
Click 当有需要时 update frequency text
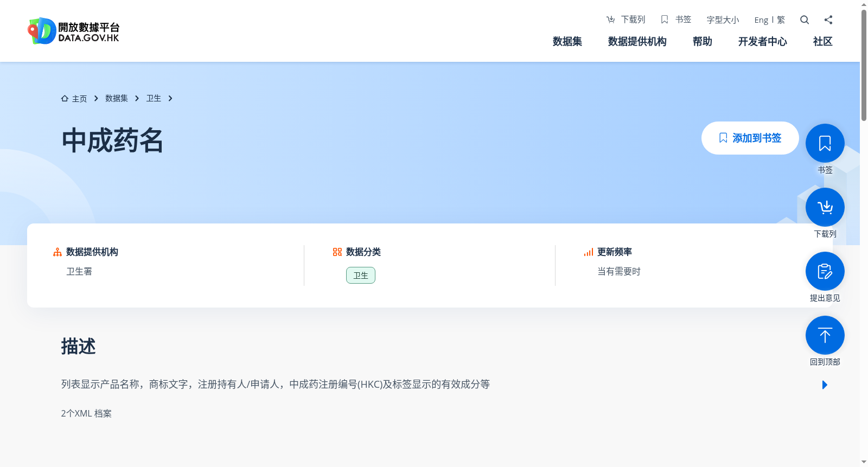point(619,271)
